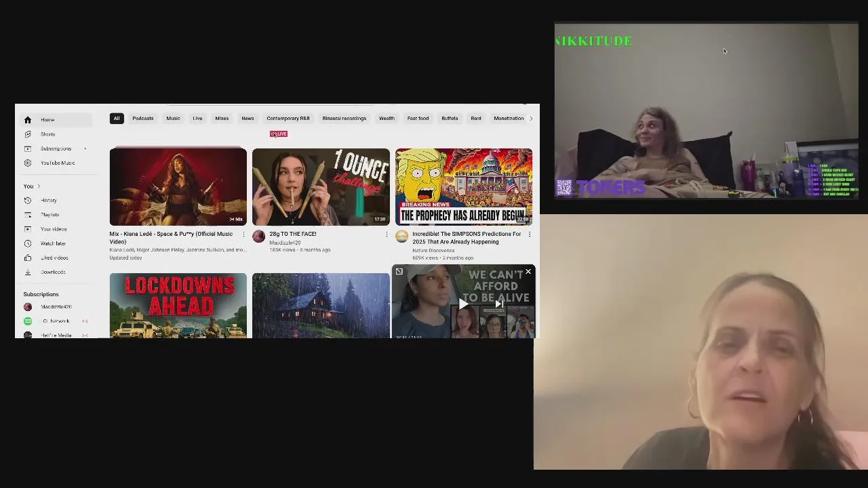The image size is (868, 488).
Task: Click the top-right NIKKITUDE webcam feed
Action: 706,111
